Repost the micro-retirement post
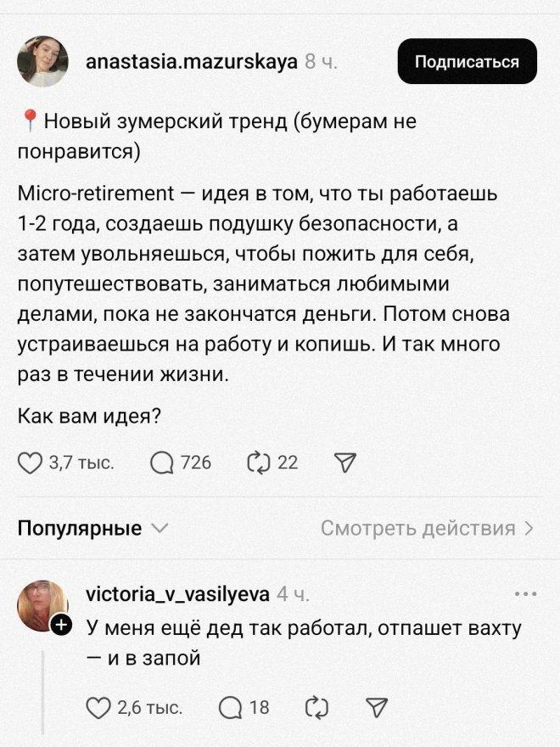Screen dimensions: 560x747 point(256,462)
